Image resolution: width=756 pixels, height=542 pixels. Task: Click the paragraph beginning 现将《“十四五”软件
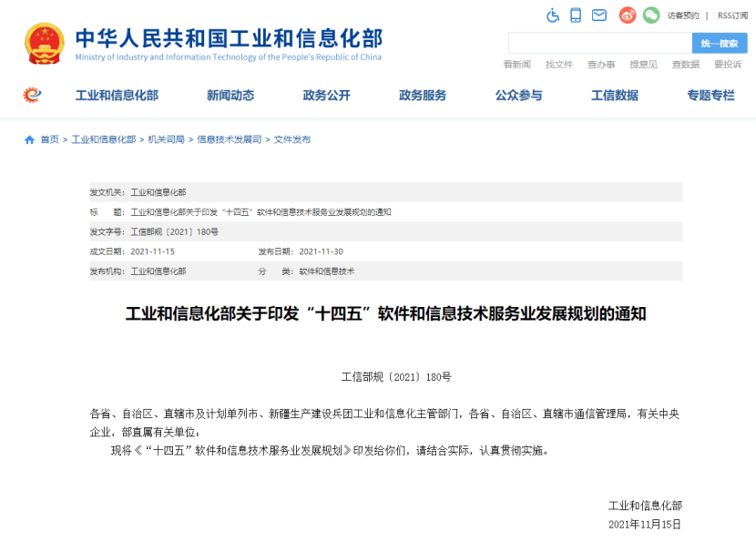click(331, 451)
